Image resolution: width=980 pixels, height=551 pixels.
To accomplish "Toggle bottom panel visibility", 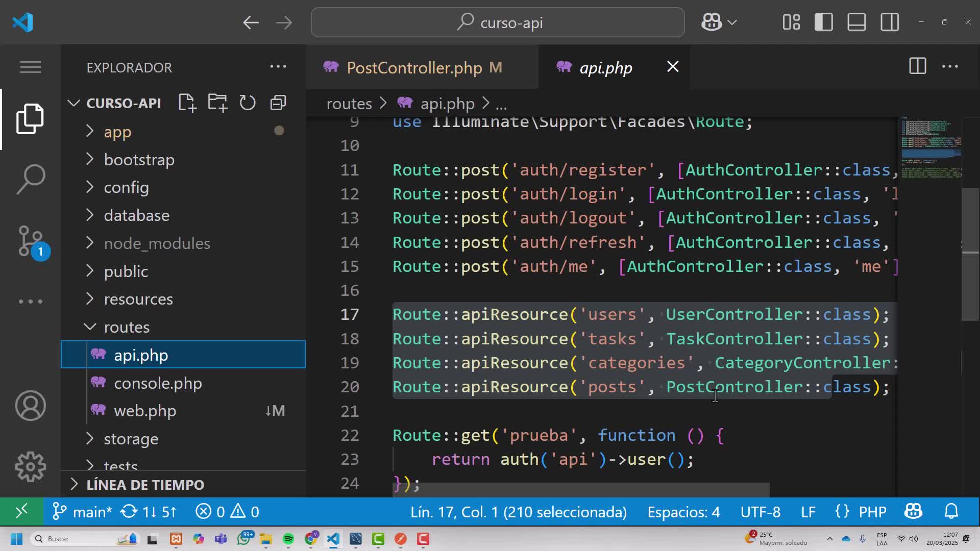I will pos(856,22).
